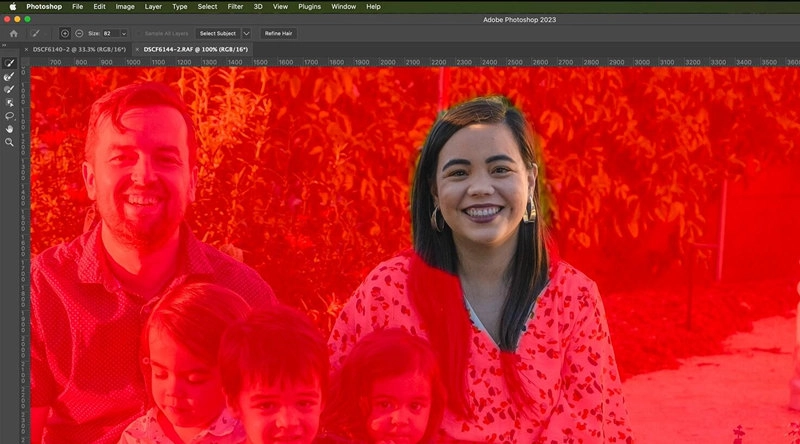The height and width of the screenshot is (444, 800).
Task: Pick the Lasso tool
Action: (10, 115)
